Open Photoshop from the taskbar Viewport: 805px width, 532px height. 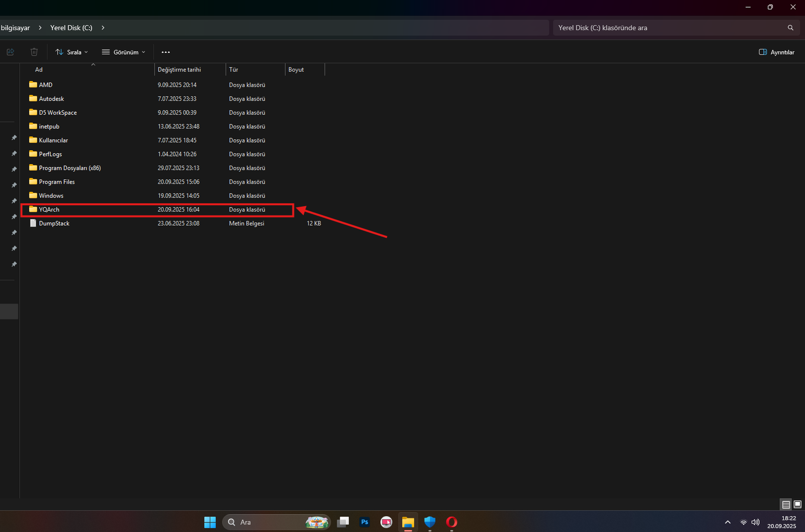(365, 522)
